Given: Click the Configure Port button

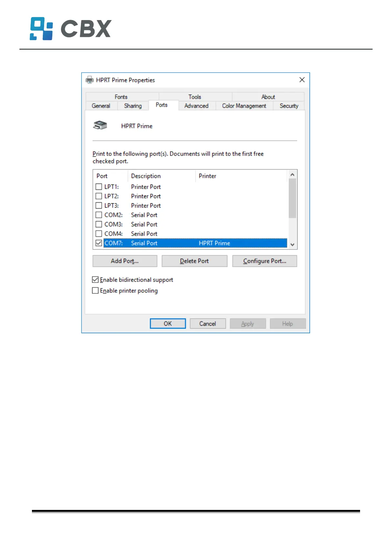Looking at the screenshot, I should click(x=265, y=261).
